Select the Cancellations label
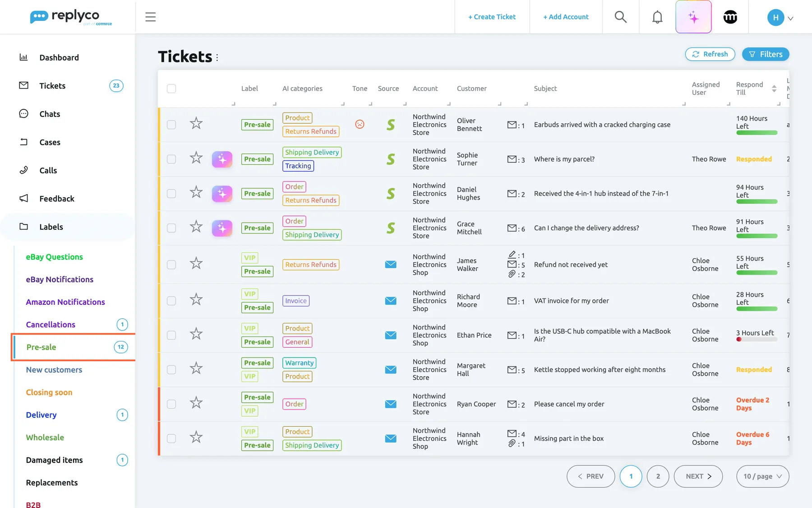This screenshot has height=508, width=812. [51, 325]
